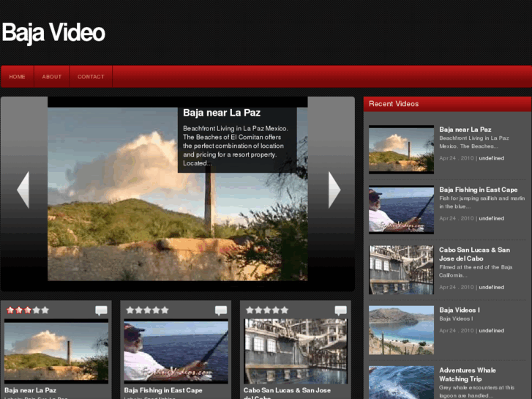Click the Recent Videos header

click(x=447, y=104)
